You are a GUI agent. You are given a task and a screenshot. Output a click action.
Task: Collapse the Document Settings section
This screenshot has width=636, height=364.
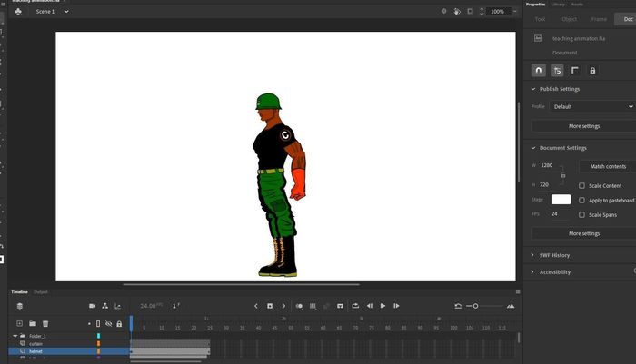pyautogui.click(x=533, y=148)
